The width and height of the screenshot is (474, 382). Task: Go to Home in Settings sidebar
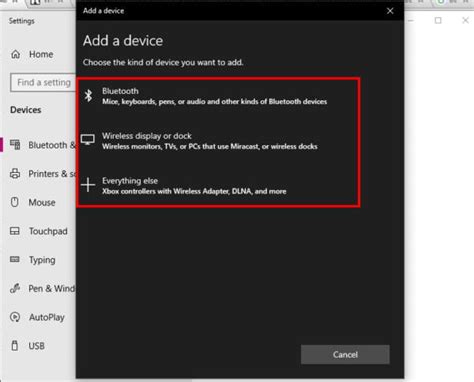(38, 54)
